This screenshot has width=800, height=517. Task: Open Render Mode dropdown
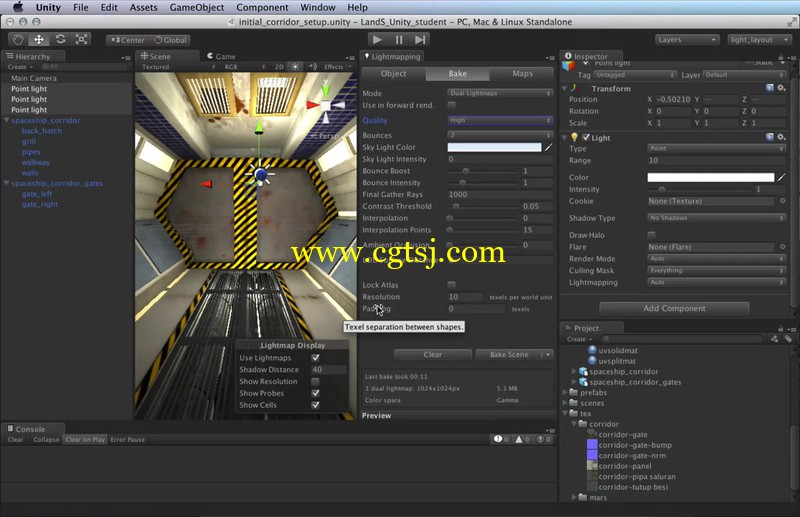click(716, 258)
